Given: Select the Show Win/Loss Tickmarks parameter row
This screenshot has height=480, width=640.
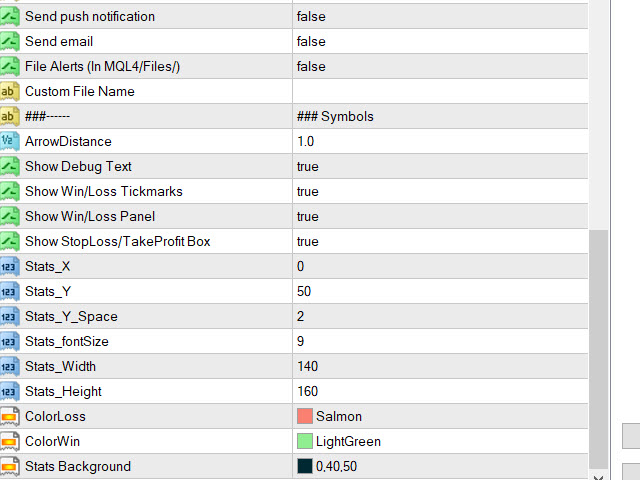Looking at the screenshot, I should click(294, 191).
